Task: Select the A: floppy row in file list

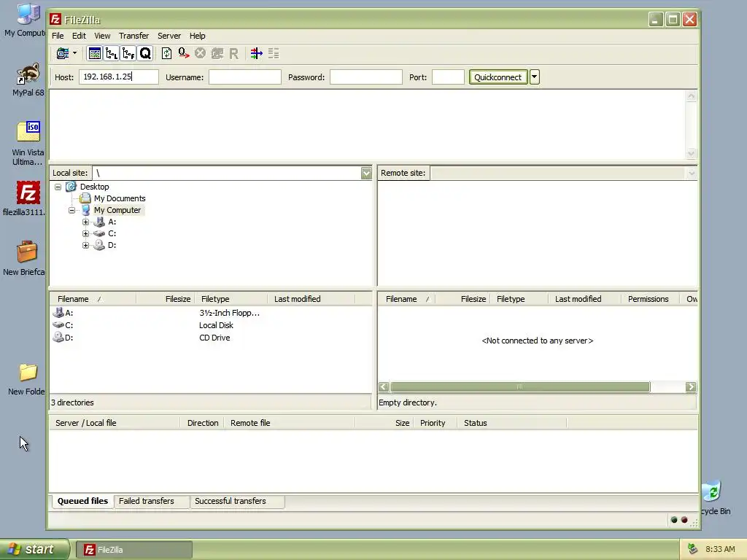Action: [x=210, y=313]
